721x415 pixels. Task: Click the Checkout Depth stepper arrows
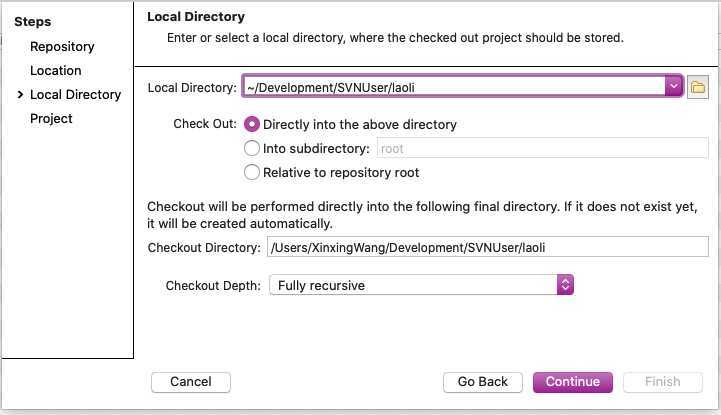pyautogui.click(x=565, y=285)
